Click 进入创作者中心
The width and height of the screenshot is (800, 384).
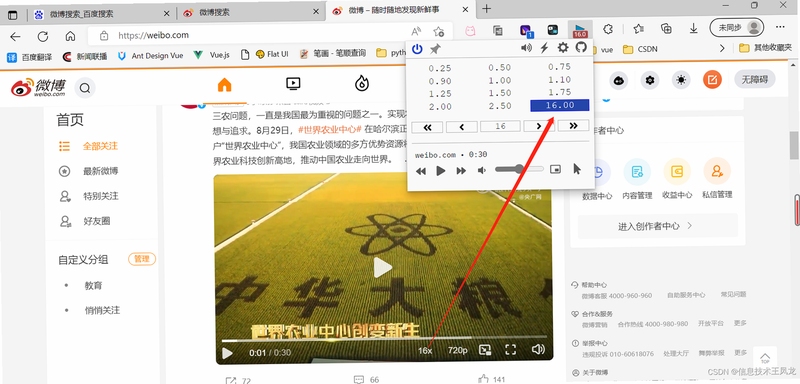click(x=657, y=226)
